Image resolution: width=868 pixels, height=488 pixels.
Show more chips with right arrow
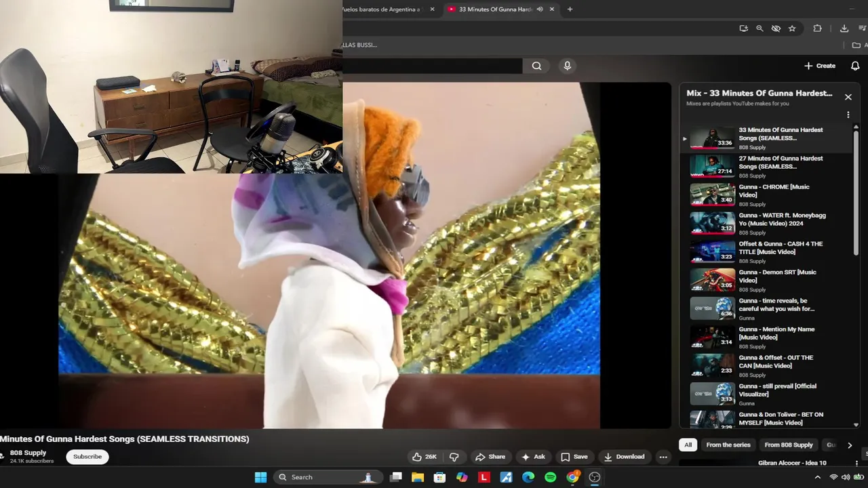[850, 445]
